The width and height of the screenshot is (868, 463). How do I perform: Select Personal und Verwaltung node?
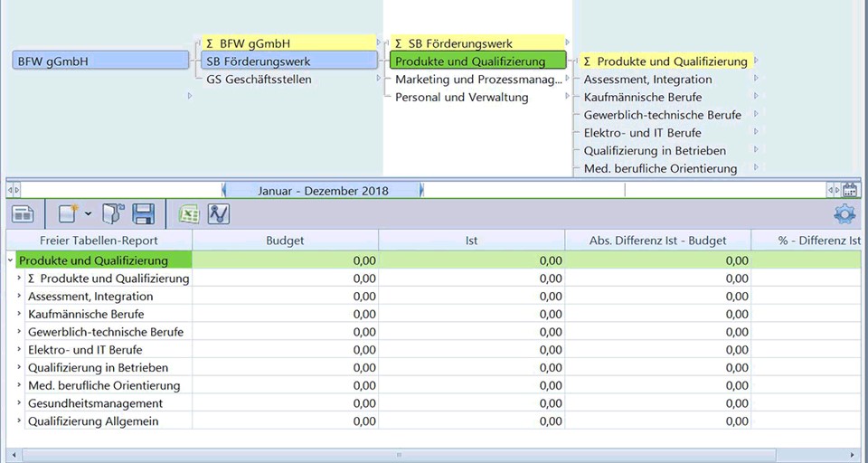tap(462, 97)
